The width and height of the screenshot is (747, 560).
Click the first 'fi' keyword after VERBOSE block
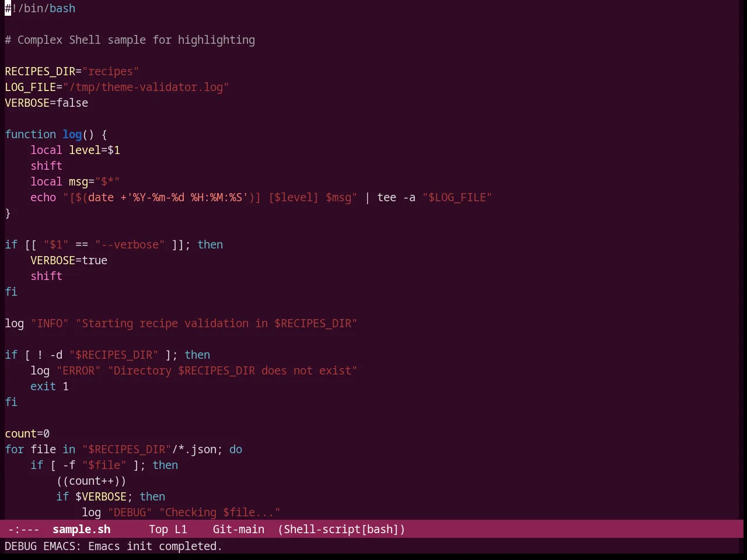coord(11,292)
